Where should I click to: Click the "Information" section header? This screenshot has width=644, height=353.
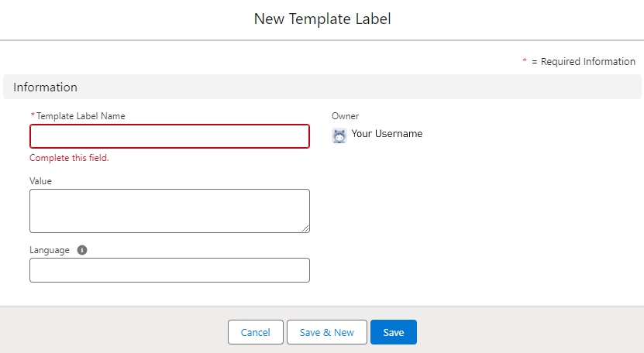322,87
